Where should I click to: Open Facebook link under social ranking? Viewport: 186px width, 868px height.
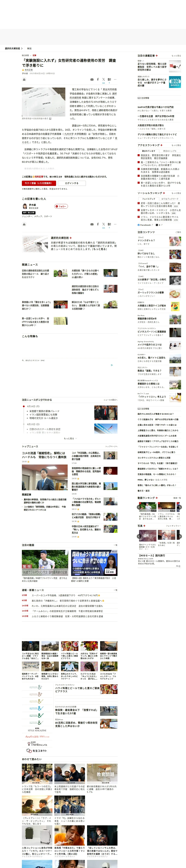point(145,225)
